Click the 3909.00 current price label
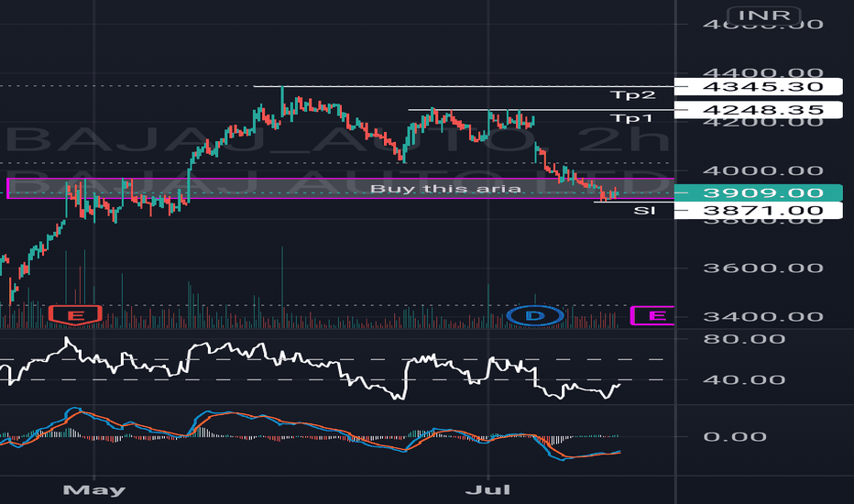Screen dimensions: 854x504 coord(758,192)
